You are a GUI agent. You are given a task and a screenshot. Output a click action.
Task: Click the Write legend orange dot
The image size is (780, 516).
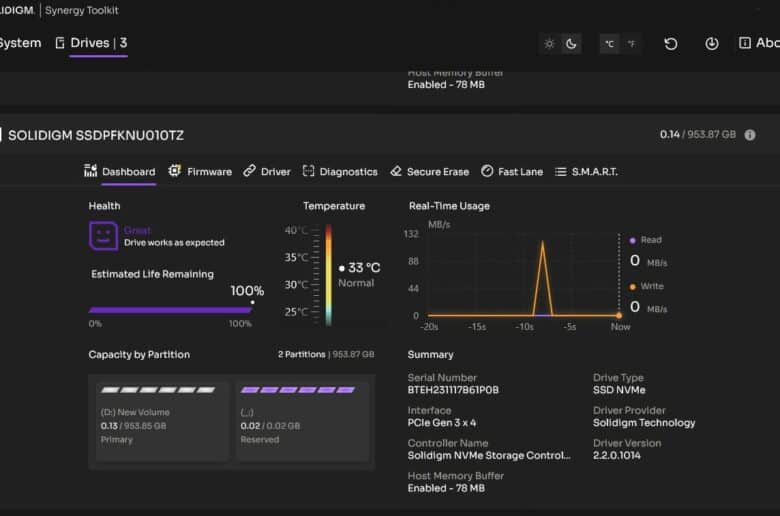click(632, 287)
